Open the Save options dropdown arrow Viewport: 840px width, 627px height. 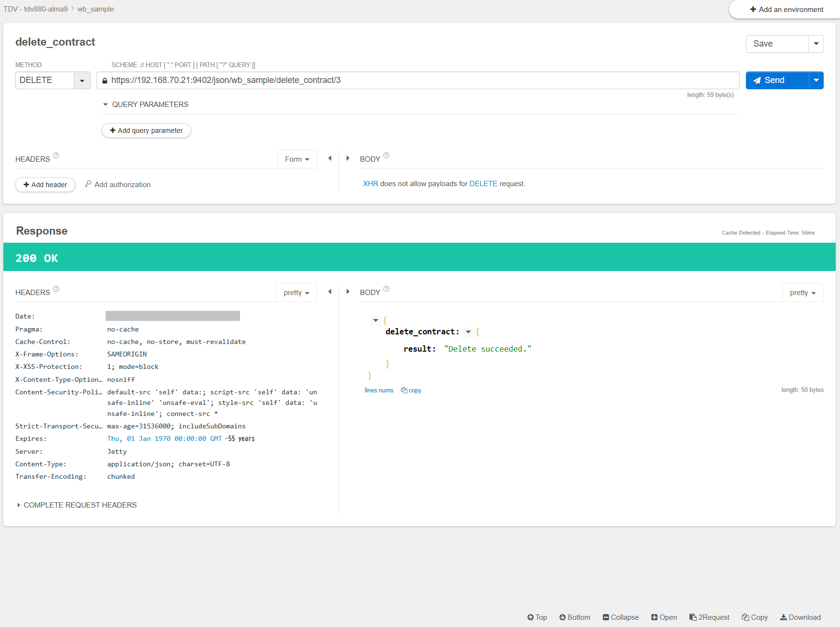pos(816,44)
